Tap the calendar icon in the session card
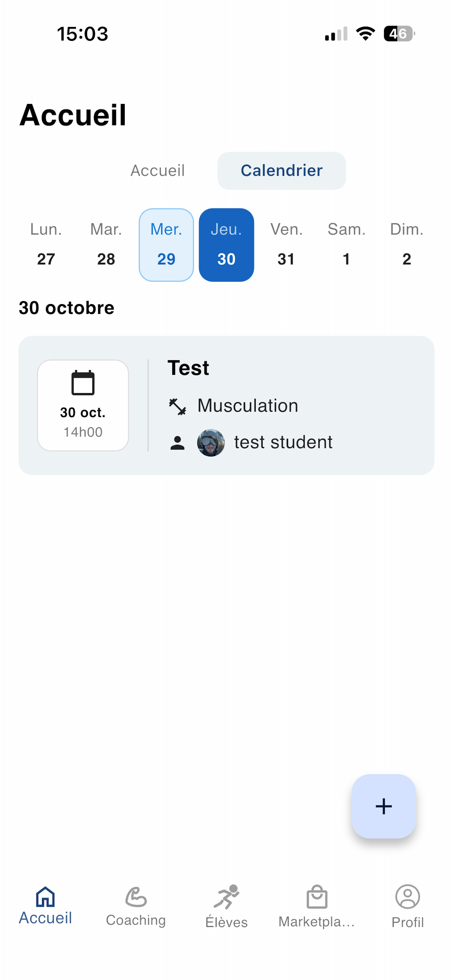The width and height of the screenshot is (453, 980). coord(83,382)
